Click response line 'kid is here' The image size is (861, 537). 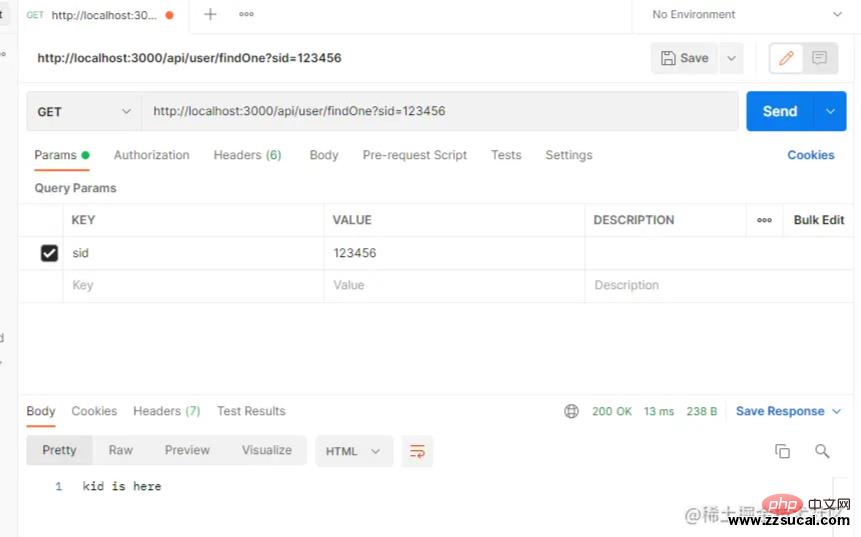122,486
